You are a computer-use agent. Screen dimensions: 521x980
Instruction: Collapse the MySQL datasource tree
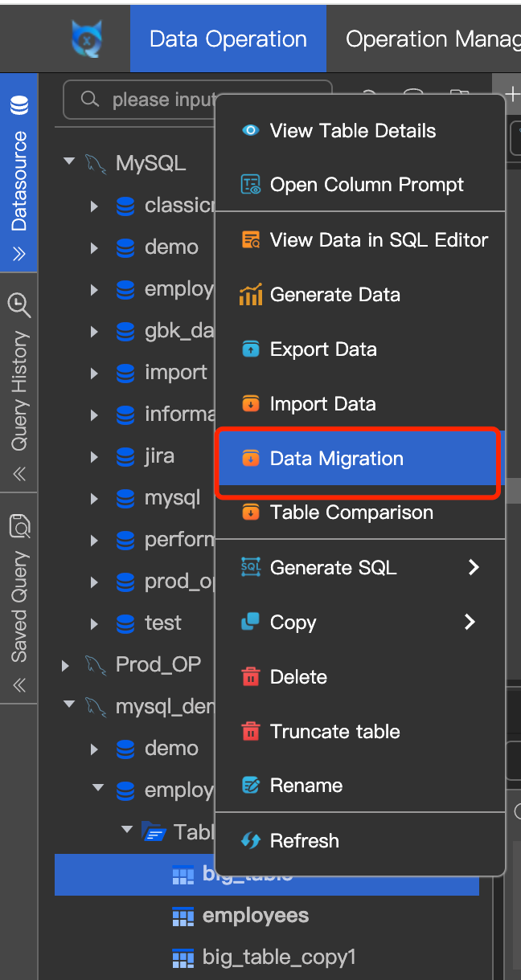click(69, 163)
